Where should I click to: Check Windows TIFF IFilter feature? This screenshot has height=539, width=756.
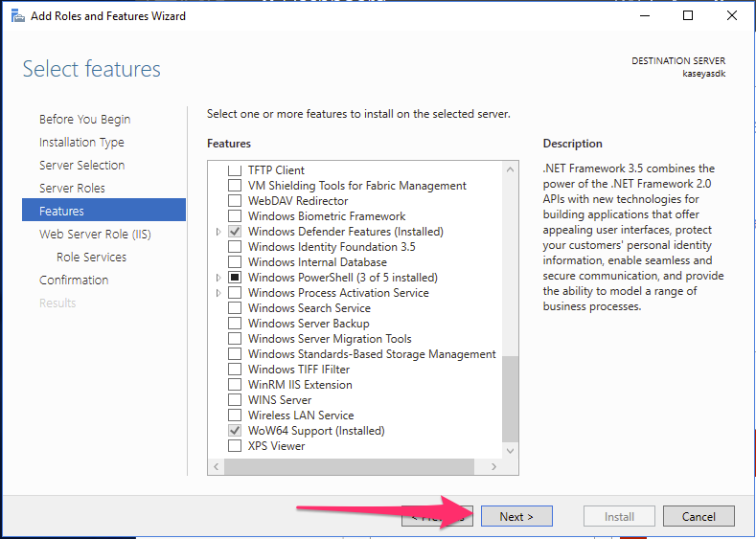[235, 370]
